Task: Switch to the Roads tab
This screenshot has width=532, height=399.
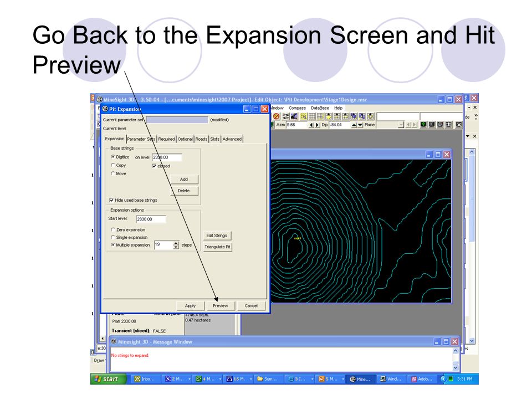Action: click(201, 139)
